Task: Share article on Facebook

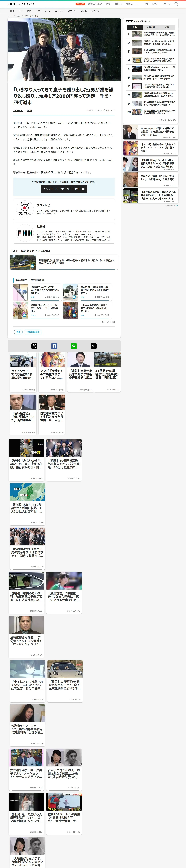Action: click(x=54, y=346)
